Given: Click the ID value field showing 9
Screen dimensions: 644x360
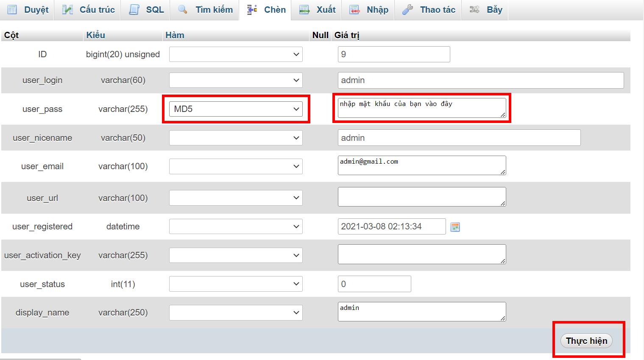Looking at the screenshot, I should (393, 54).
